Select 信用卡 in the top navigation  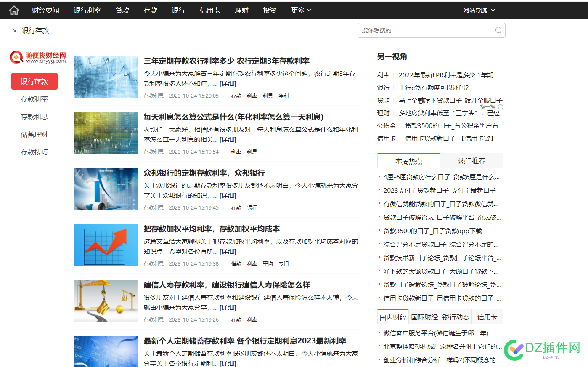click(210, 10)
